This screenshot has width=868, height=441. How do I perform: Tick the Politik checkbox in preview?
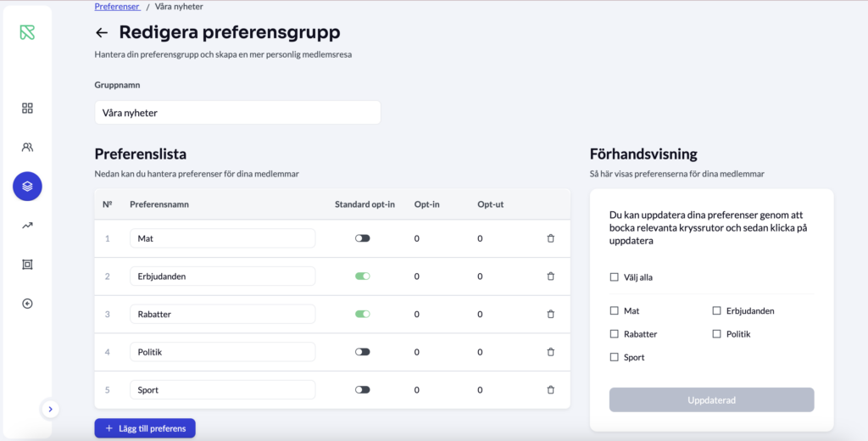(716, 334)
